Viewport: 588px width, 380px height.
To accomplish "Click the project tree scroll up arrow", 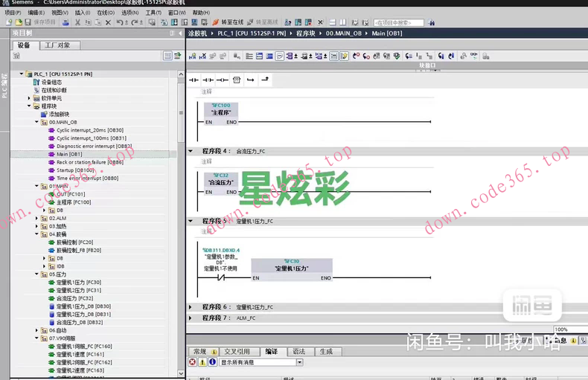I will tap(181, 74).
